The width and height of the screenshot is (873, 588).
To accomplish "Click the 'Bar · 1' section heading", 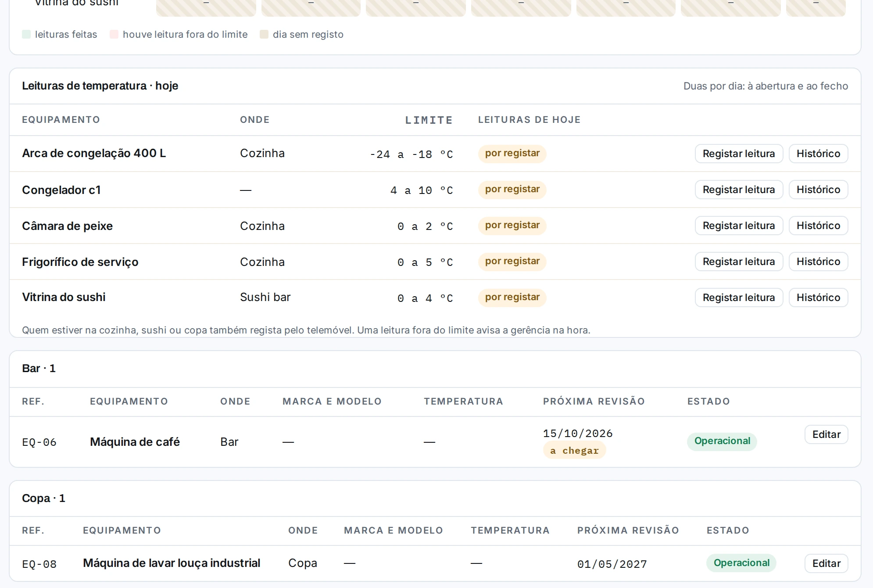I will [x=39, y=369].
